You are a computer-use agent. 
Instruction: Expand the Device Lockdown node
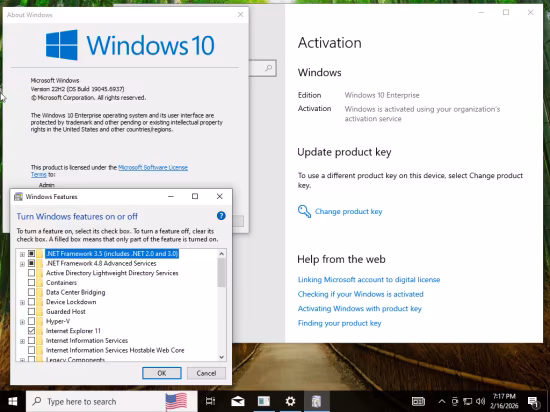(x=22, y=302)
